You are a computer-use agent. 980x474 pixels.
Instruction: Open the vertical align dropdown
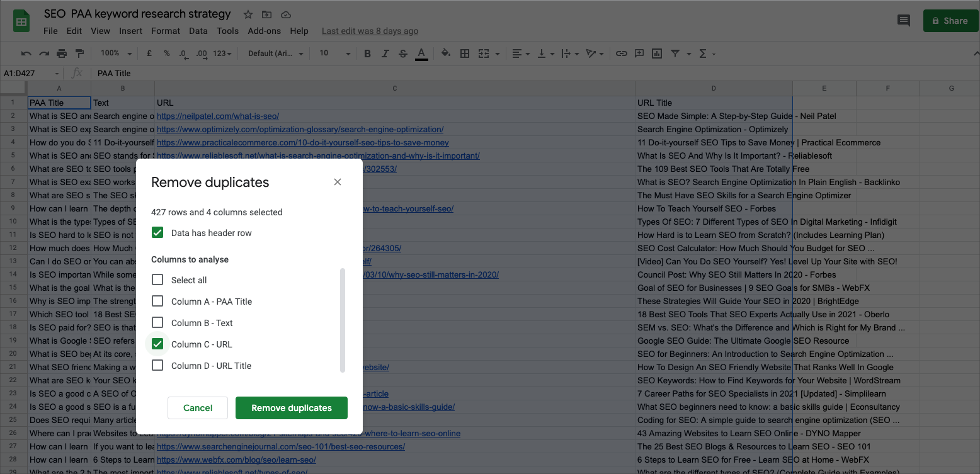[x=545, y=54]
